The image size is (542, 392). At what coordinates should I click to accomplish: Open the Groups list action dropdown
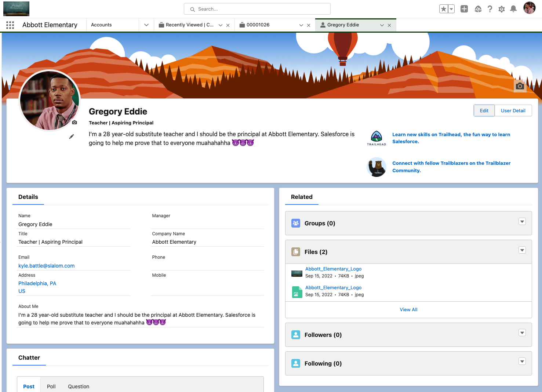tap(522, 221)
